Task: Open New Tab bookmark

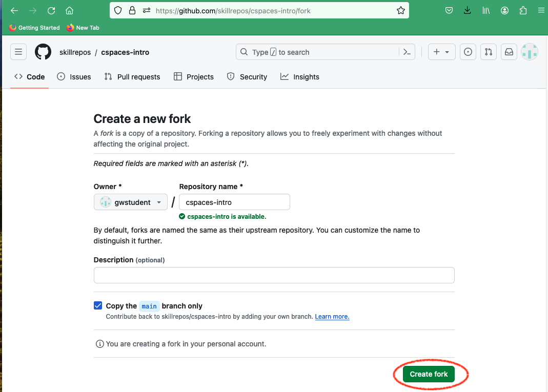Action: coord(83,28)
